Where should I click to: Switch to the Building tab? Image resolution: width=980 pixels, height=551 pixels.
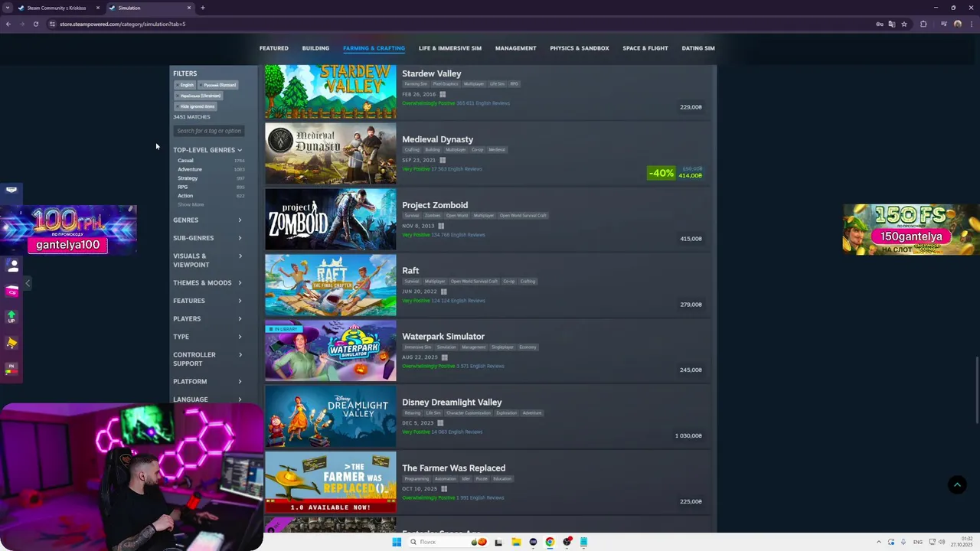[315, 48]
